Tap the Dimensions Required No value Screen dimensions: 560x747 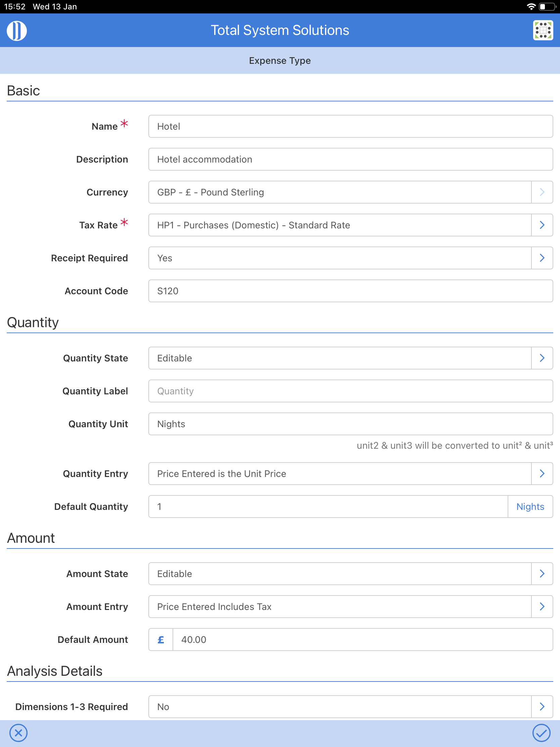point(340,706)
